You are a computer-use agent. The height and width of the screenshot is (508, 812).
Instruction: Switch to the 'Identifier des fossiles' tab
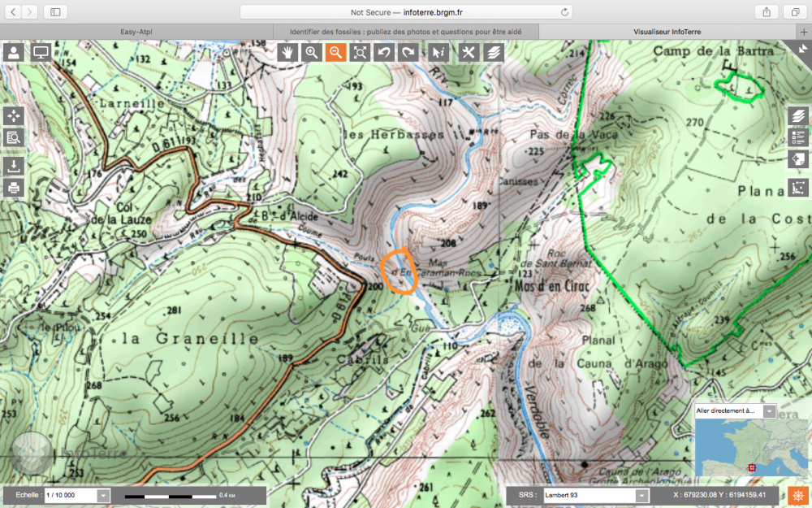pos(406,32)
